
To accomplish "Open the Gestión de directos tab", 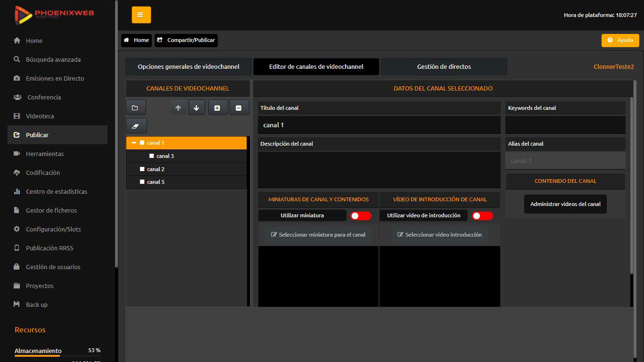I will pos(444,66).
